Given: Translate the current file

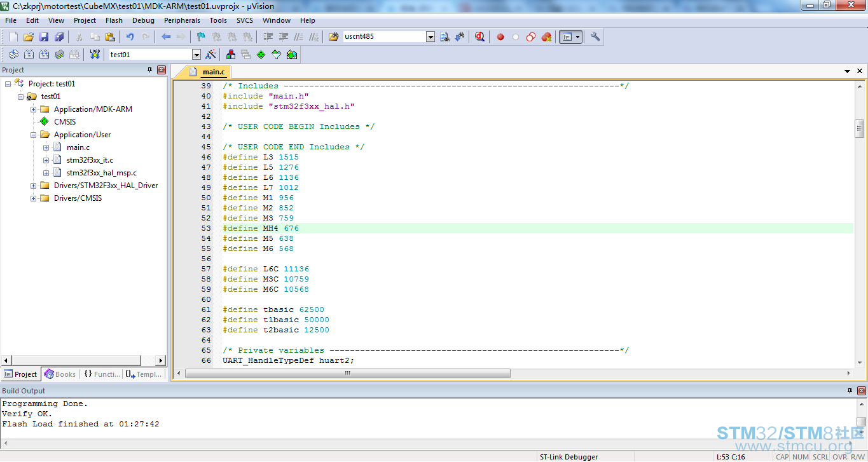Looking at the screenshot, I should coord(13,55).
